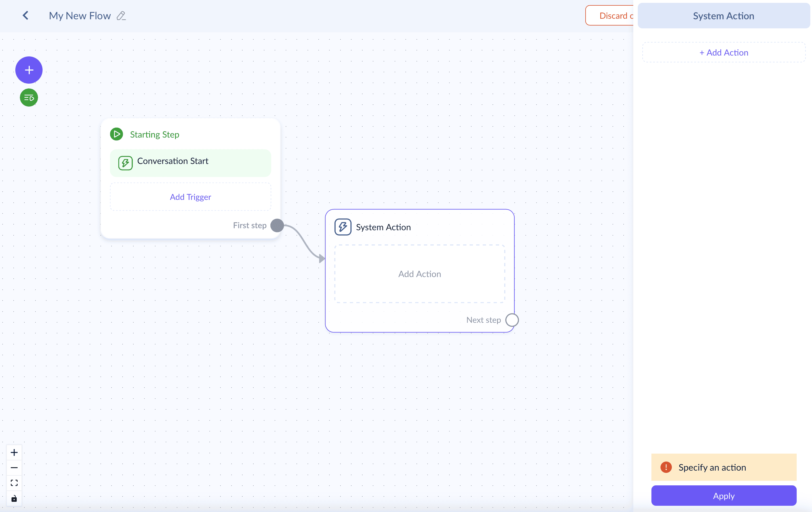Viewport: 812px width, 512px height.
Task: Toggle canvas lock icon
Action: 14,498
